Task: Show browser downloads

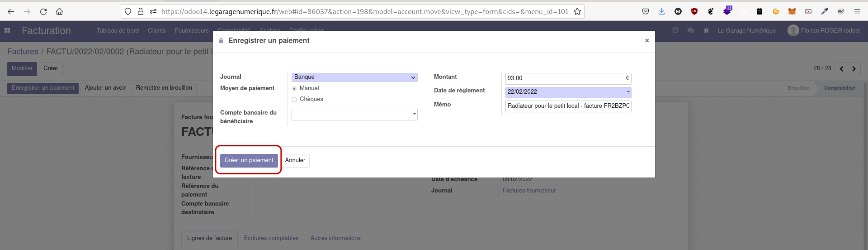Action: tap(662, 11)
